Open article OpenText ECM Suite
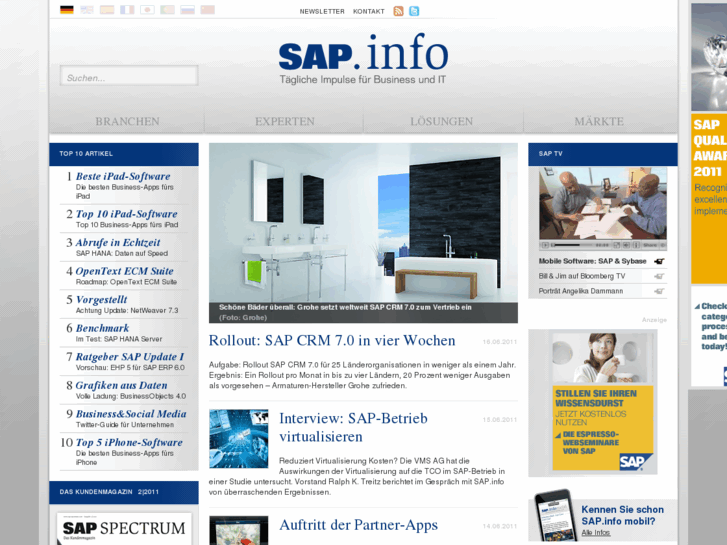727x545 pixels. coord(124,271)
